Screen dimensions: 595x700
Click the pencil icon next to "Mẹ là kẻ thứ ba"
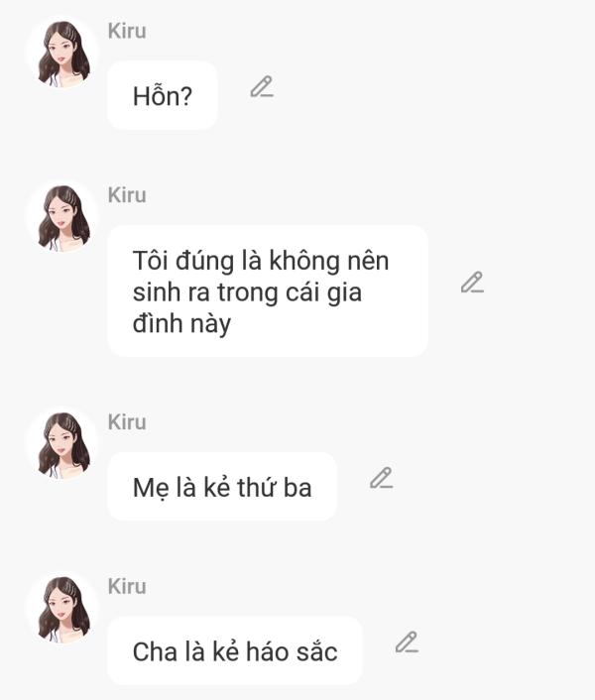(x=381, y=479)
